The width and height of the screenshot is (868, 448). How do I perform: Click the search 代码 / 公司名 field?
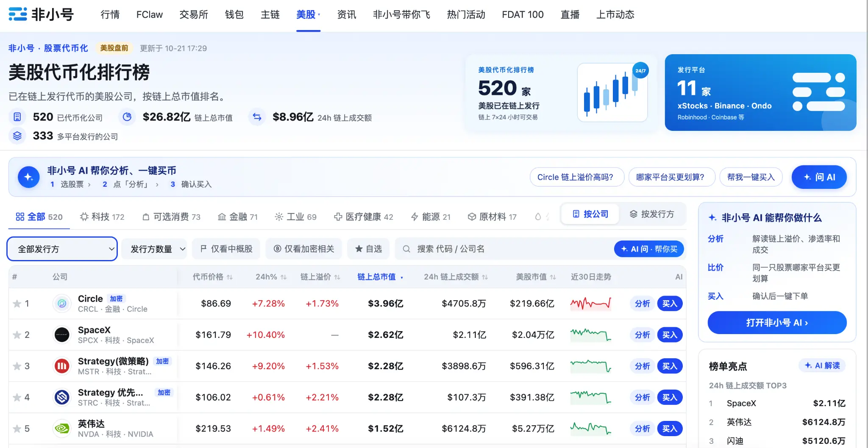coord(504,249)
